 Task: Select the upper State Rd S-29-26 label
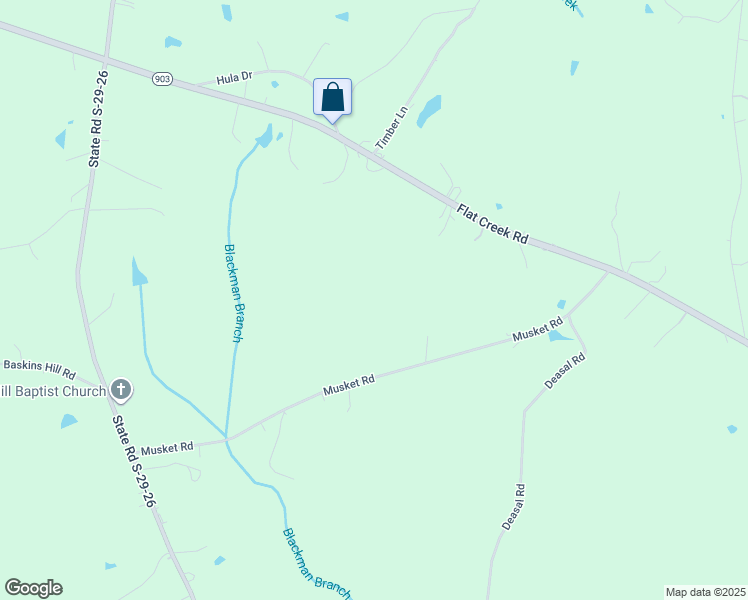click(x=98, y=119)
